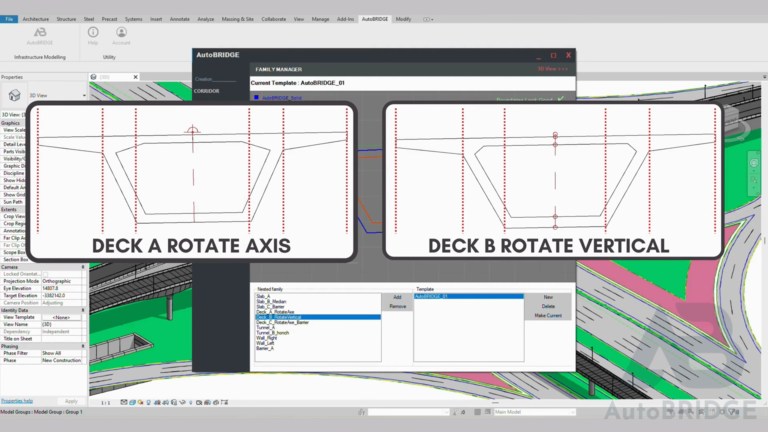Image resolution: width=768 pixels, height=432 pixels.
Task: Switch to the Modify ribbon tab
Action: tap(403, 19)
